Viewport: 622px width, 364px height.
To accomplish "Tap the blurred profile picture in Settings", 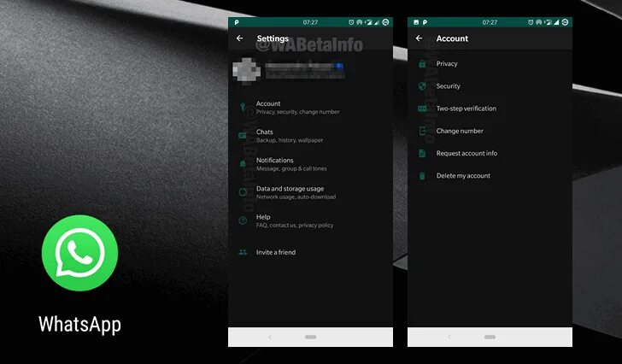I will (x=246, y=71).
